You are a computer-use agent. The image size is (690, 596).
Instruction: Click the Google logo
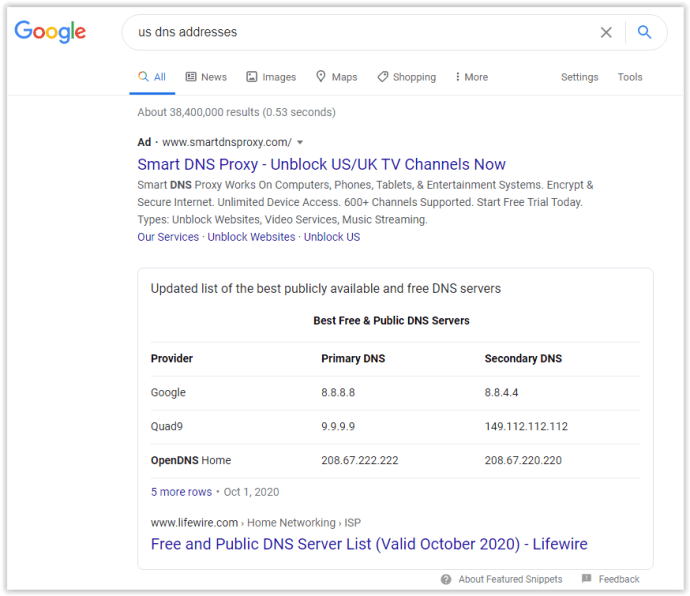(x=50, y=32)
